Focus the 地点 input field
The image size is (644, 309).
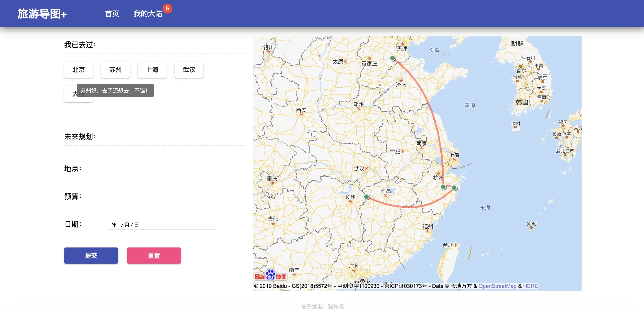[161, 169]
